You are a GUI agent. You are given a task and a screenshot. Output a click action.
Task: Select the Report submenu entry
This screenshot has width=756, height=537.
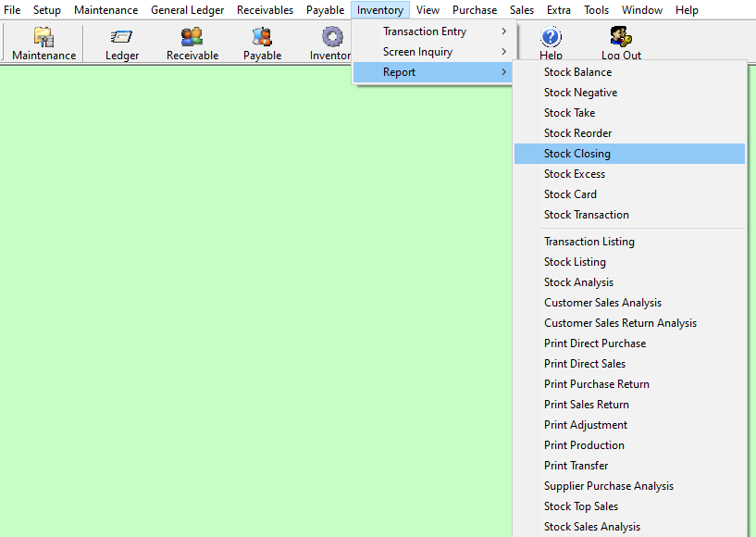432,72
